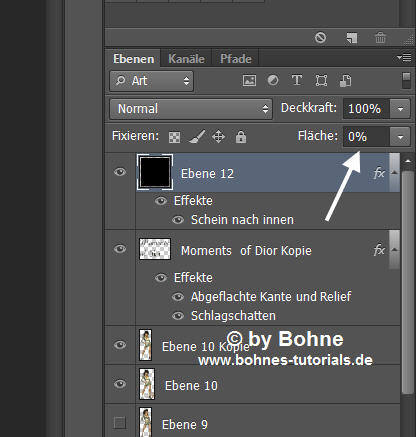The width and height of the screenshot is (416, 437).
Task: Click Effekte label under Ebene 12
Action: (193, 201)
